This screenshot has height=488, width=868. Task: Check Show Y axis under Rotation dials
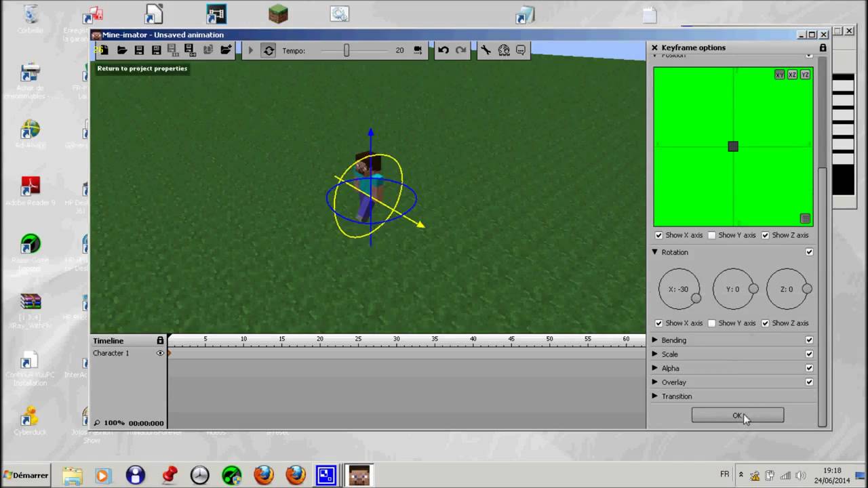click(x=711, y=323)
